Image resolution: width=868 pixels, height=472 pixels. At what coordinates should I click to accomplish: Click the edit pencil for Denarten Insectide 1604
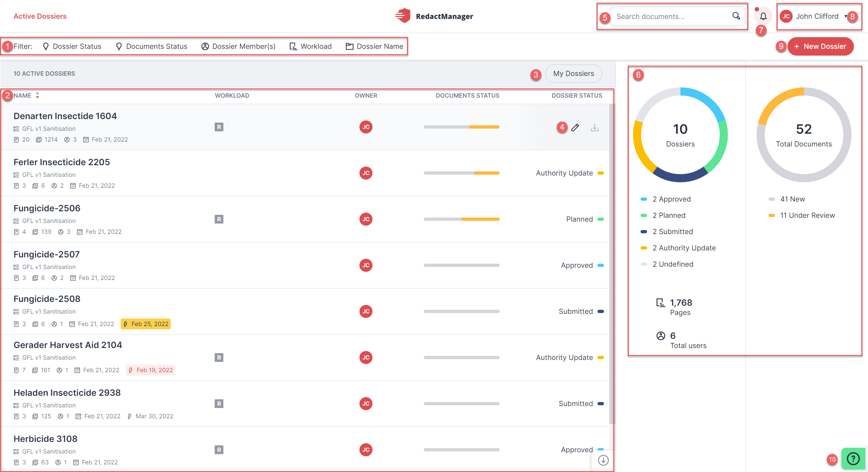575,127
